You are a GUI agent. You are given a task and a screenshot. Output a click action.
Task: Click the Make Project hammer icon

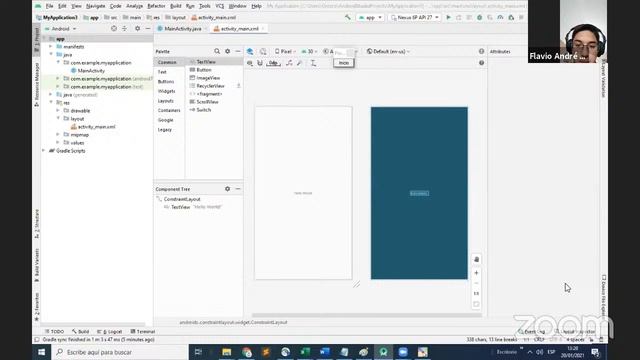[347, 18]
